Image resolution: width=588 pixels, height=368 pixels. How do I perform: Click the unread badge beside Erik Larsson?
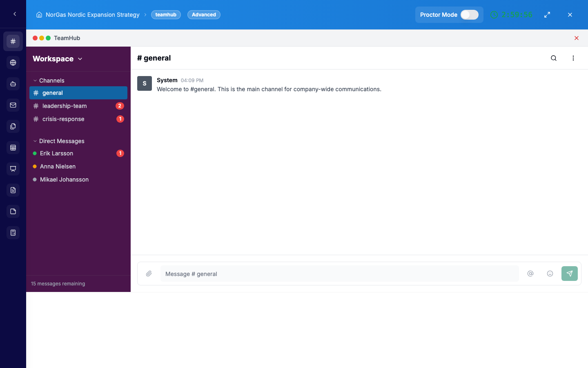pos(120,153)
